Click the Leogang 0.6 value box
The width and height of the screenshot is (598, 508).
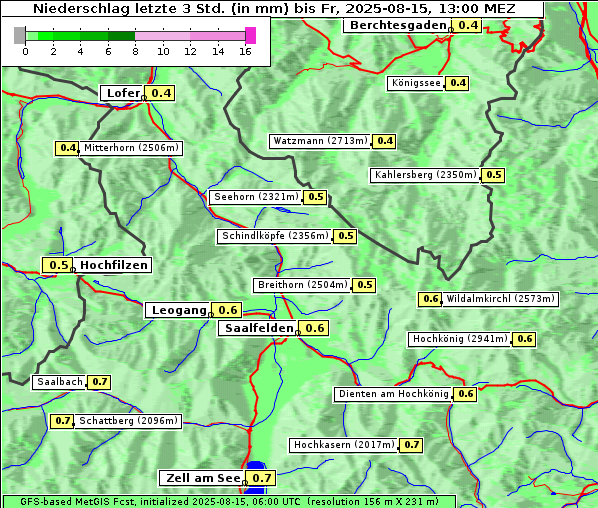227,310
